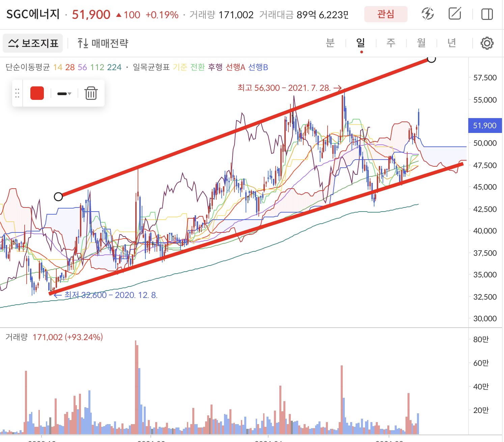Viewport: 504px width, 442px height.
Task: Click the 80만 volume axis label
Action: tap(481, 340)
